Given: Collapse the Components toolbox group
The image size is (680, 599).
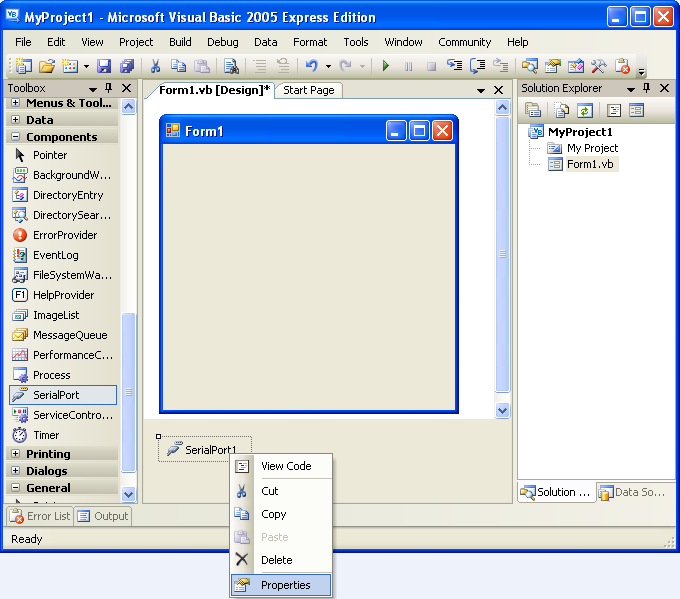Looking at the screenshot, I should click(x=16, y=137).
